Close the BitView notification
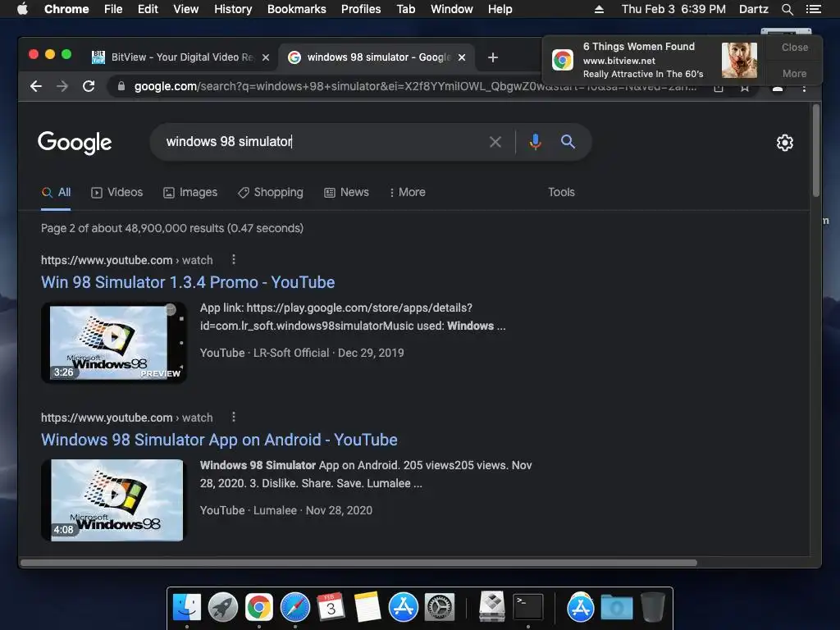 pos(794,48)
